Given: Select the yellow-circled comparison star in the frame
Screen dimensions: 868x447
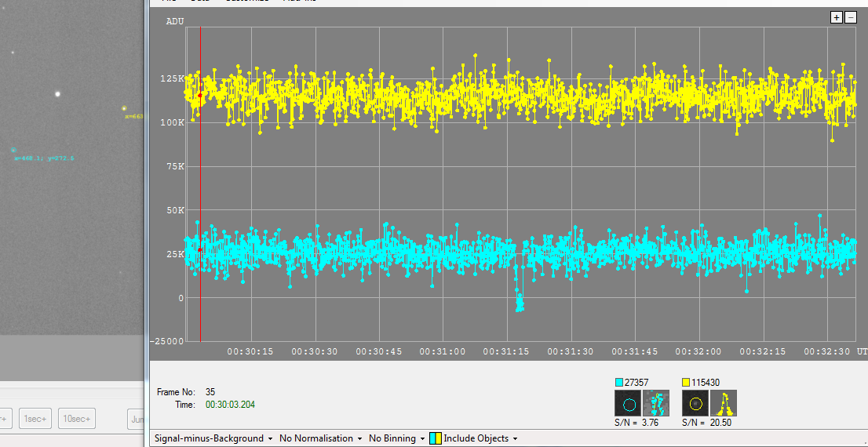Looking at the screenshot, I should (124, 108).
